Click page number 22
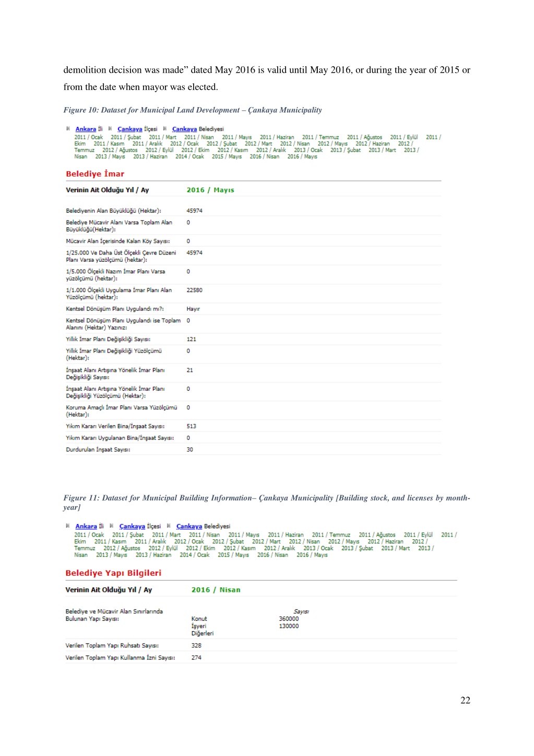The height and width of the screenshot is (756, 534). click(465, 701)
